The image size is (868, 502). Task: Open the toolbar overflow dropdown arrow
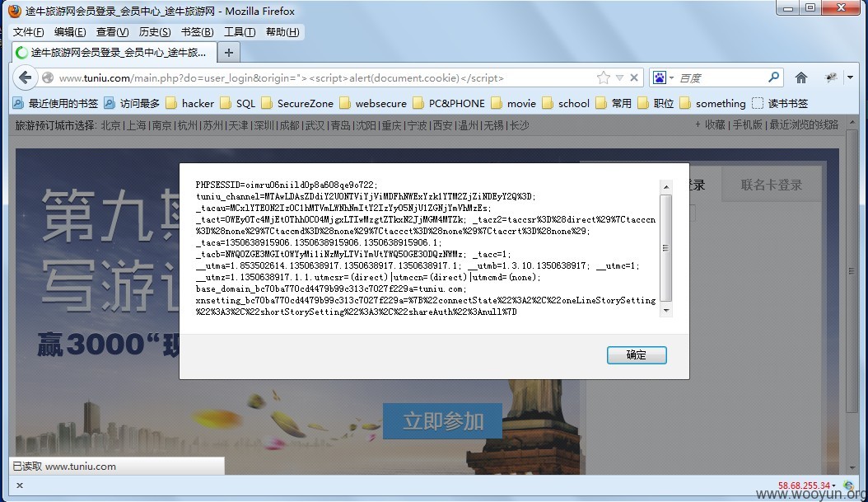(x=850, y=77)
